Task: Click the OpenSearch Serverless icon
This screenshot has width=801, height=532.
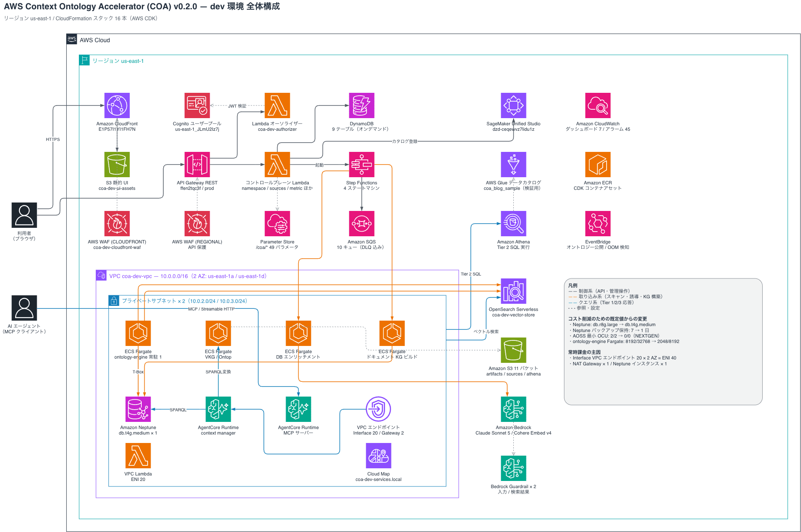Action: [513, 291]
